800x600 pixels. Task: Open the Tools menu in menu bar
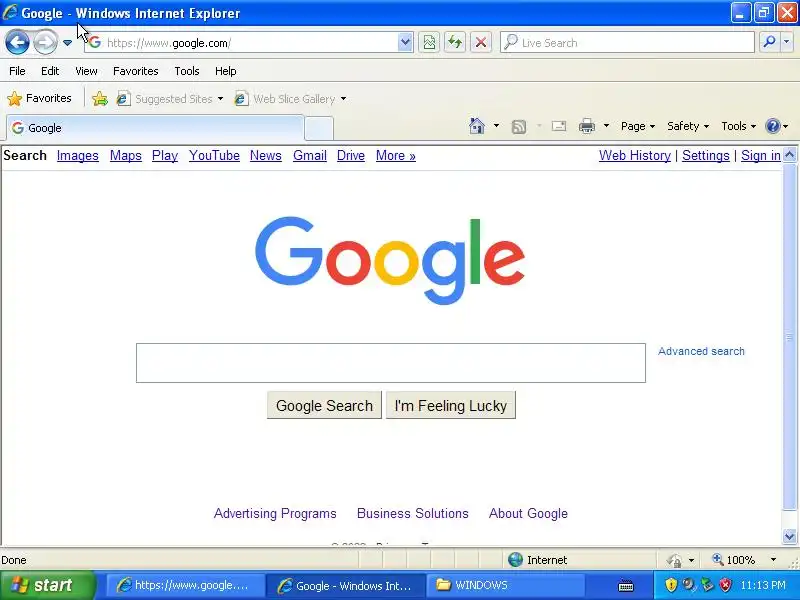point(187,71)
